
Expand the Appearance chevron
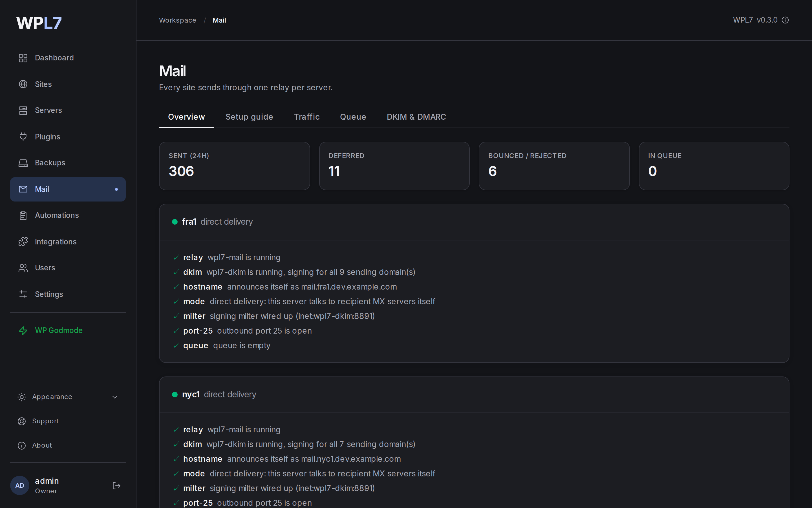click(x=115, y=397)
